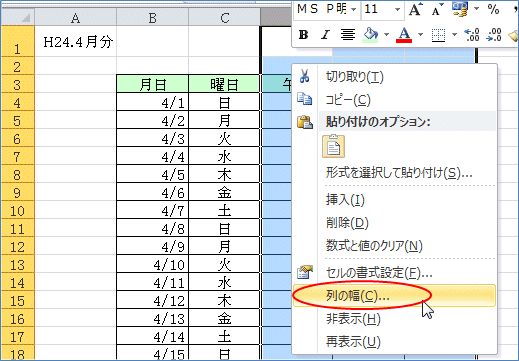Expand the font color dropdown arrow
Image resolution: width=519 pixels, height=361 pixels.
click(420, 34)
